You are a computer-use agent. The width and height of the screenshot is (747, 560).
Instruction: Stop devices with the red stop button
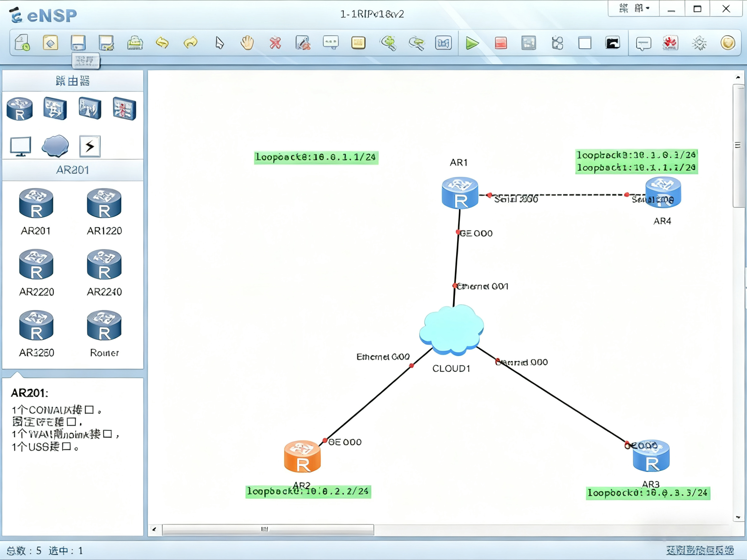(x=501, y=43)
